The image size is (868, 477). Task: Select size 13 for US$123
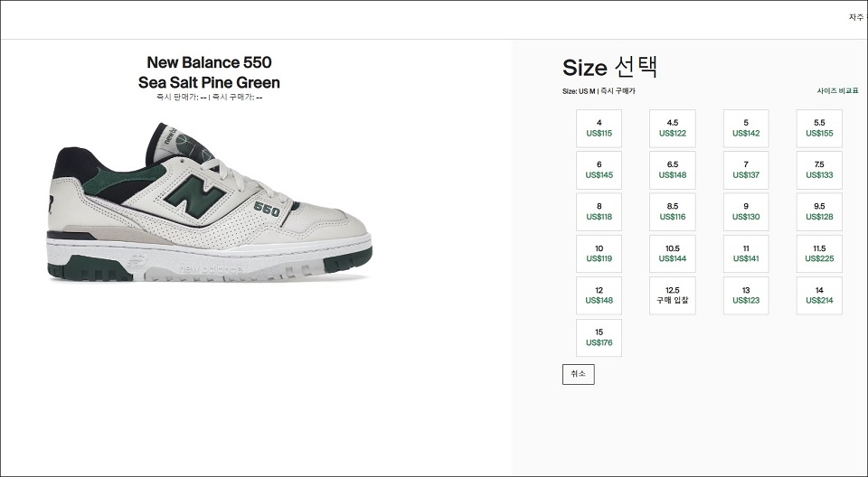coord(746,296)
